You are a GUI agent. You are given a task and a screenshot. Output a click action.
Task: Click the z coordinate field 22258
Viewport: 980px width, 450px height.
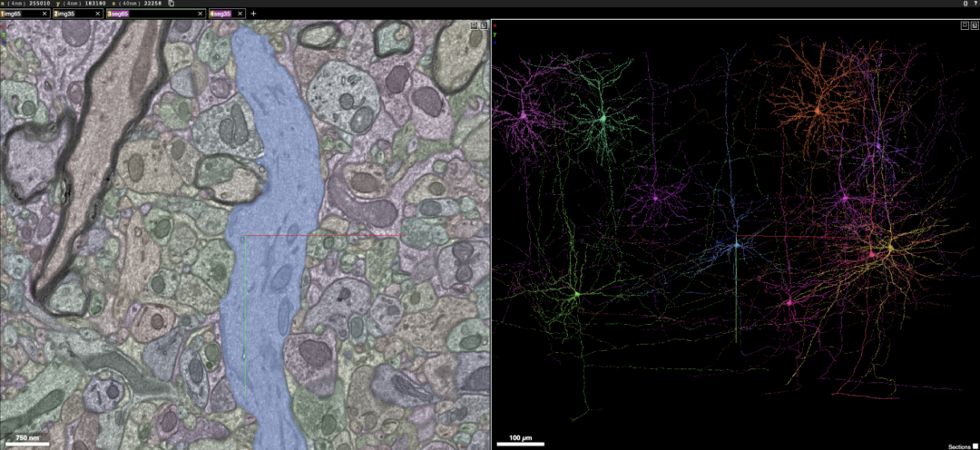tap(153, 3)
